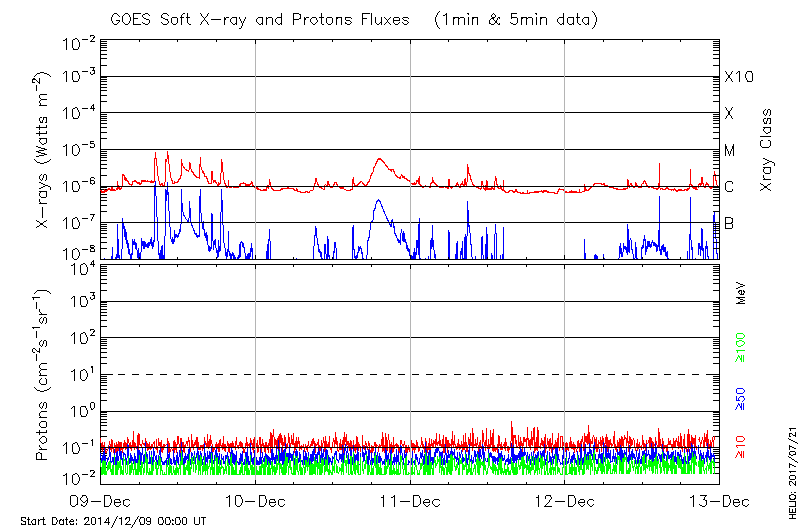Click the B flare class label
Screen dimensions: 800x530
(729, 224)
